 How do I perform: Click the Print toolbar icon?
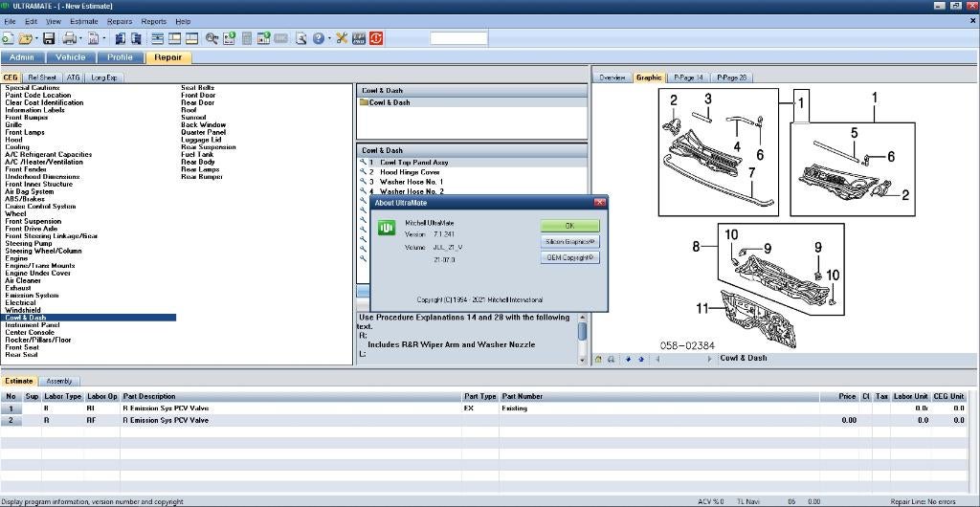tap(69, 38)
